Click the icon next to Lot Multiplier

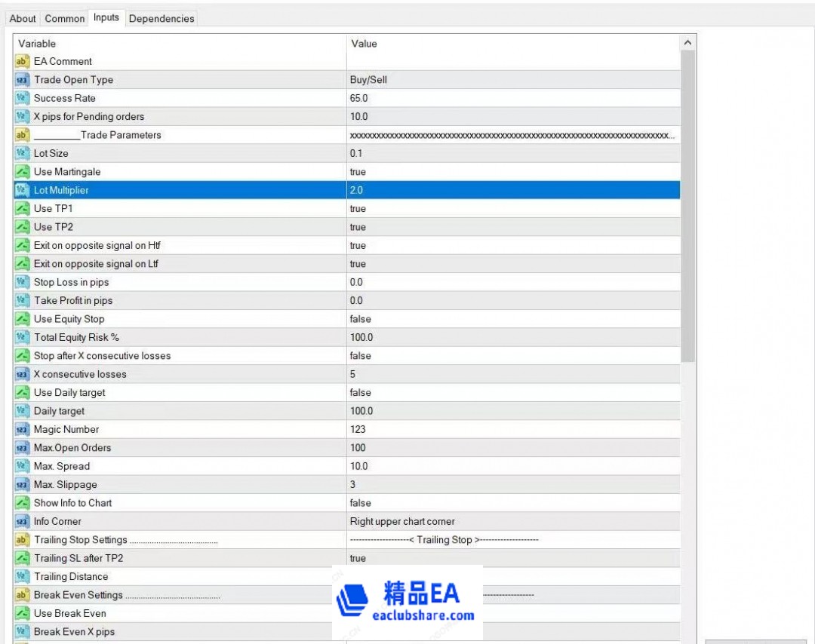[x=22, y=190]
